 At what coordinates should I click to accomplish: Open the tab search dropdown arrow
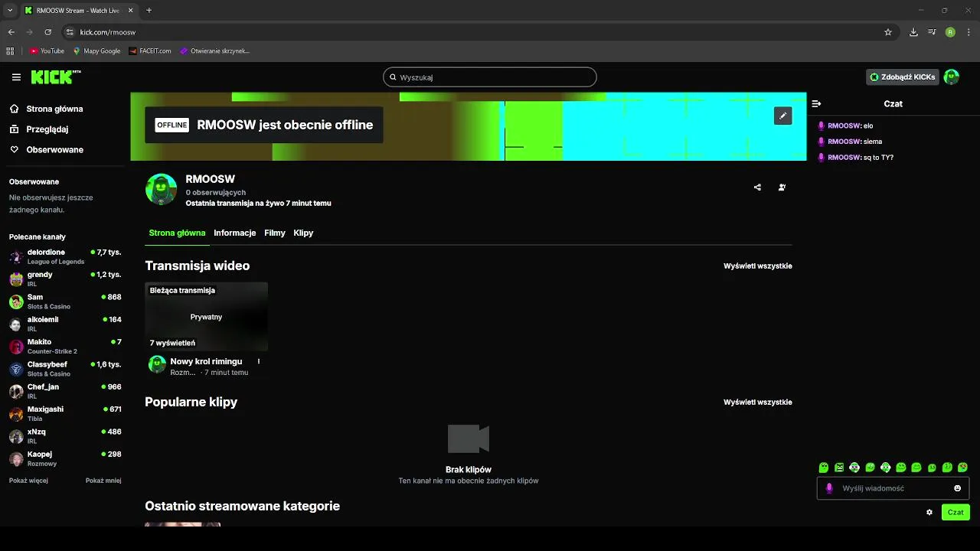(10, 11)
